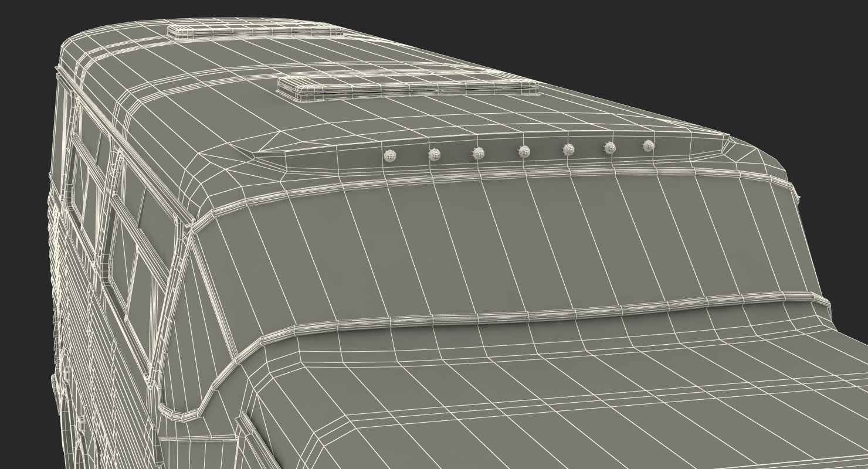
Task: Select the middle roof marker light
Action: [523, 151]
